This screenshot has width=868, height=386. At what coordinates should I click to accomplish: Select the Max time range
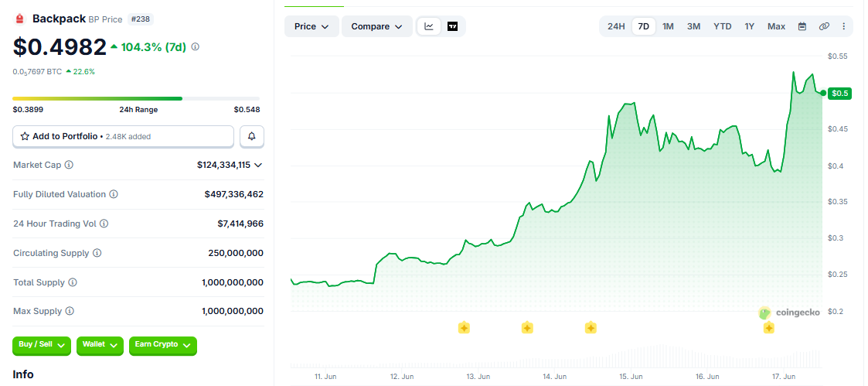(776, 26)
